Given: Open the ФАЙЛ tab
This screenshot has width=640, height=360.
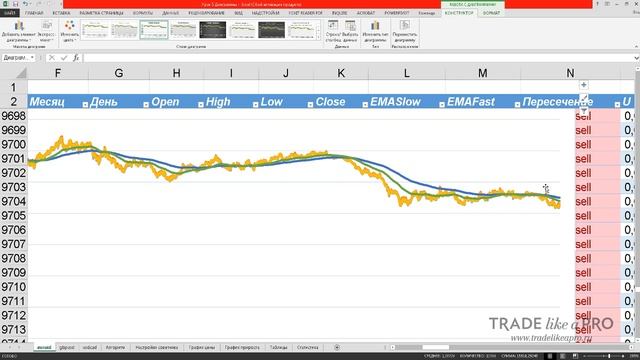Looking at the screenshot, I should pyautogui.click(x=9, y=13).
